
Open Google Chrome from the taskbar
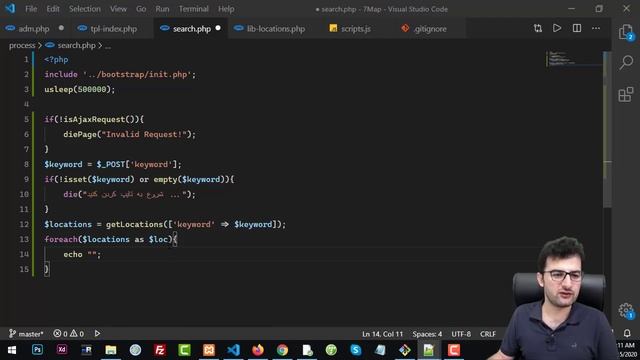(282, 350)
